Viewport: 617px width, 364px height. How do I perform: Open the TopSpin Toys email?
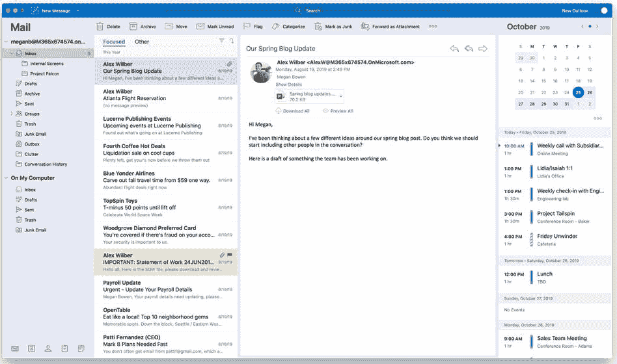coord(166,207)
